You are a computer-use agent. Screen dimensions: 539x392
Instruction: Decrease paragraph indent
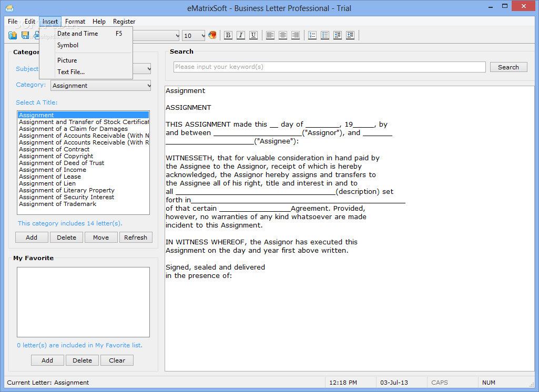[x=338, y=35]
